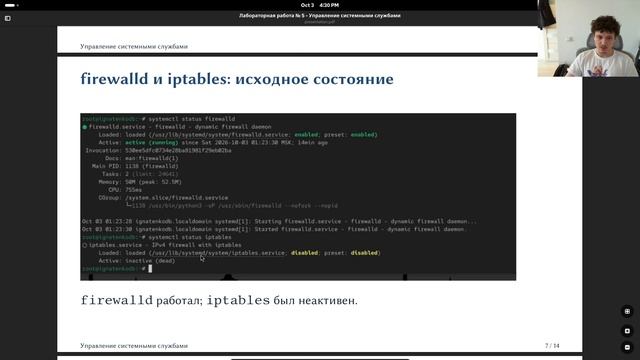Click the upper header 'Управление системными службами'
Screen dimensions: 640x360
(134, 47)
